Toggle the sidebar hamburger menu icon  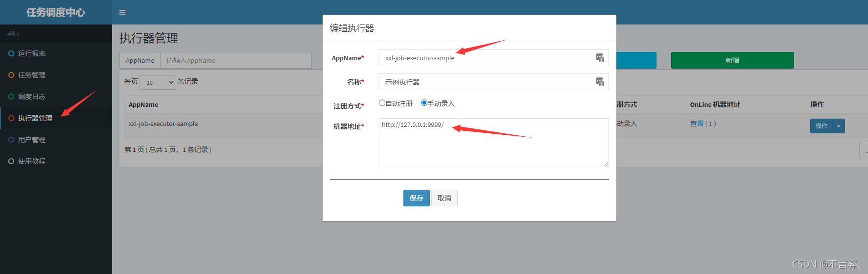pyautogui.click(x=122, y=12)
